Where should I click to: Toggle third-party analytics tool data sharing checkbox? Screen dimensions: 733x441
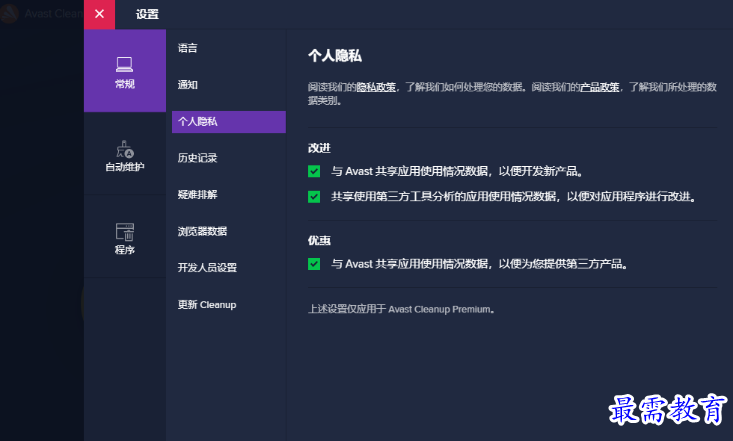pos(314,197)
